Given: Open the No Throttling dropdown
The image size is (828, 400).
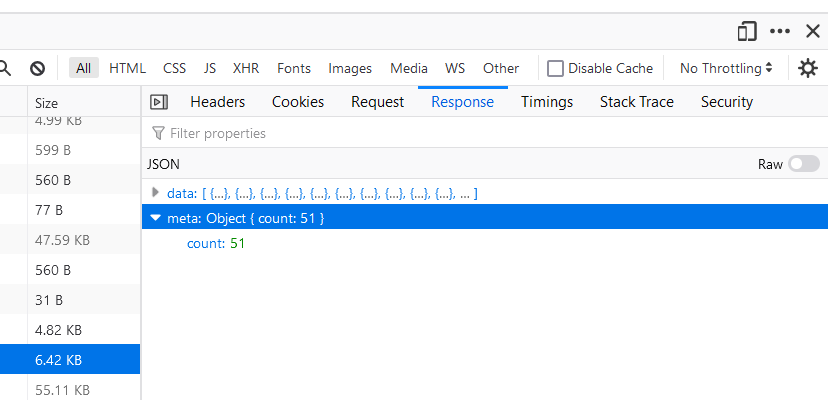Looking at the screenshot, I should (x=726, y=69).
